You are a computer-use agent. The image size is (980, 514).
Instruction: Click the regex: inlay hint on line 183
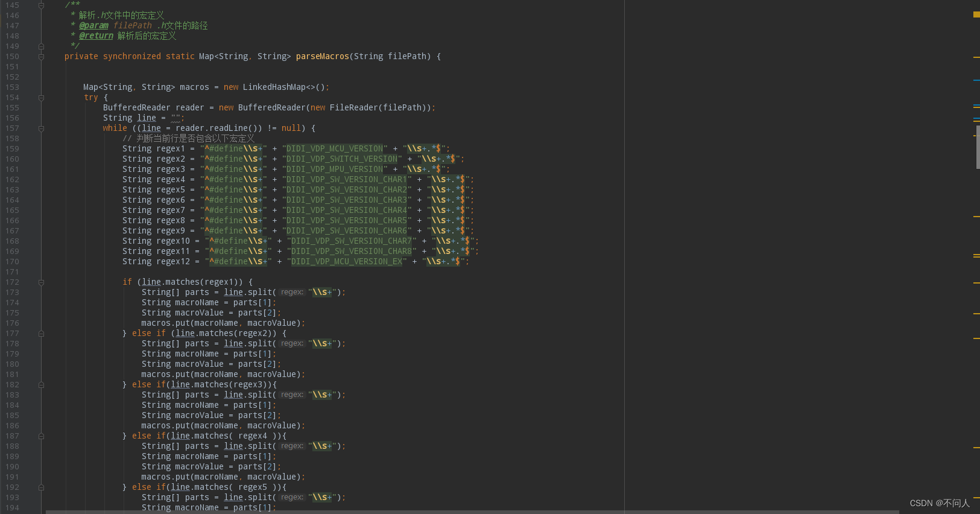(x=292, y=395)
